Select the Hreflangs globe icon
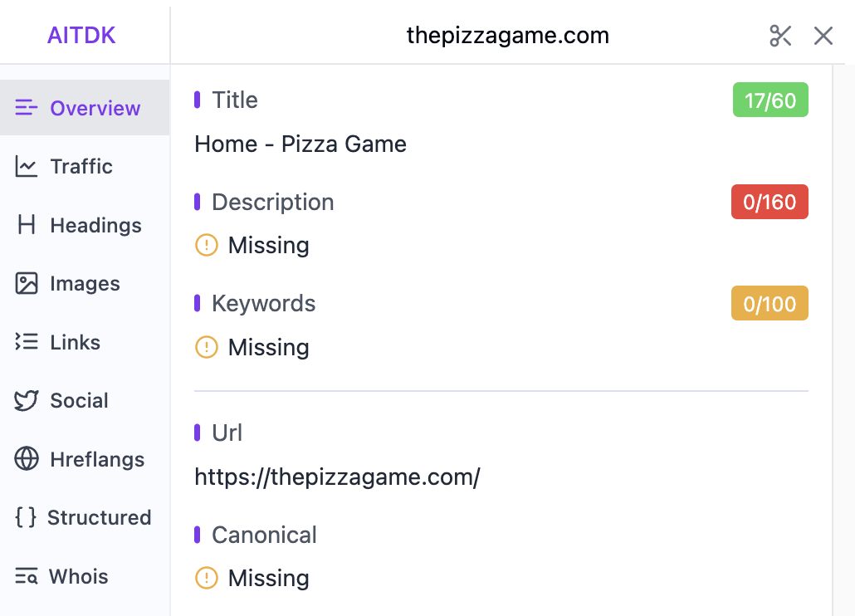 tap(27, 459)
